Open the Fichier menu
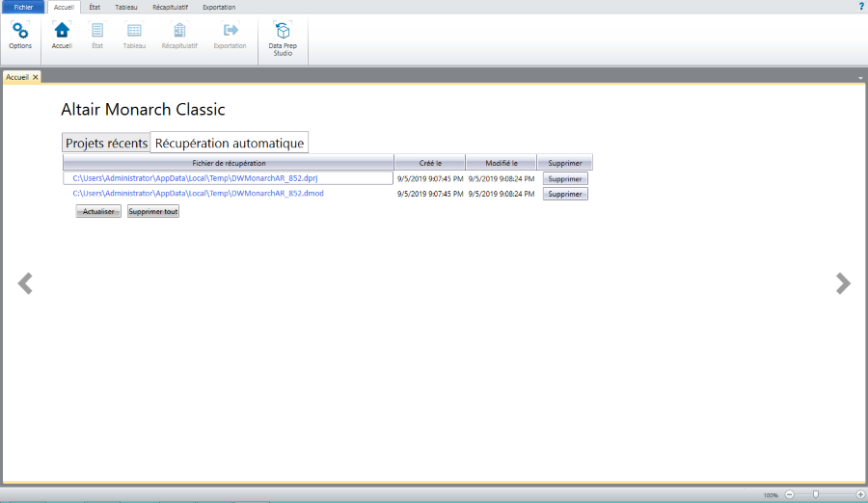This screenshot has height=503, width=868. 23,7
